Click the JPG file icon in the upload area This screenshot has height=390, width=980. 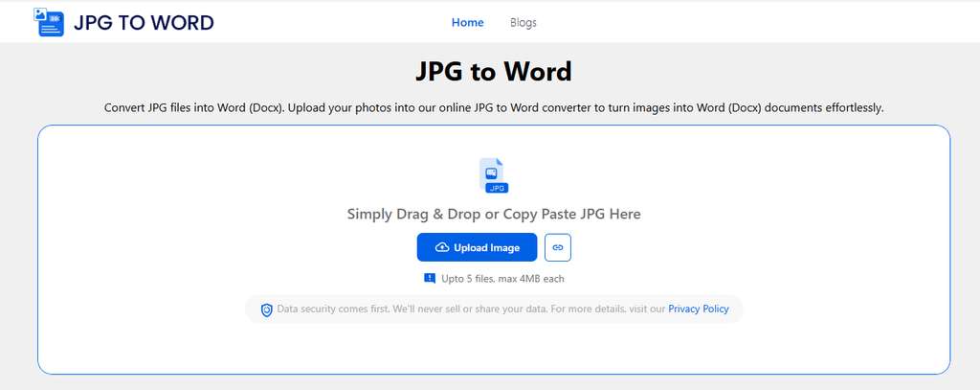pyautogui.click(x=494, y=175)
